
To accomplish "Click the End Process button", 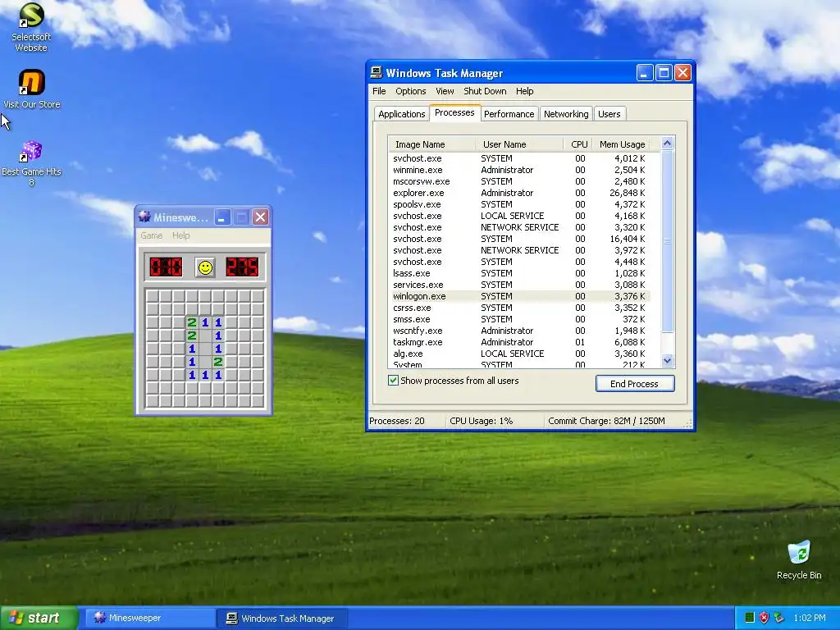I will (x=635, y=384).
